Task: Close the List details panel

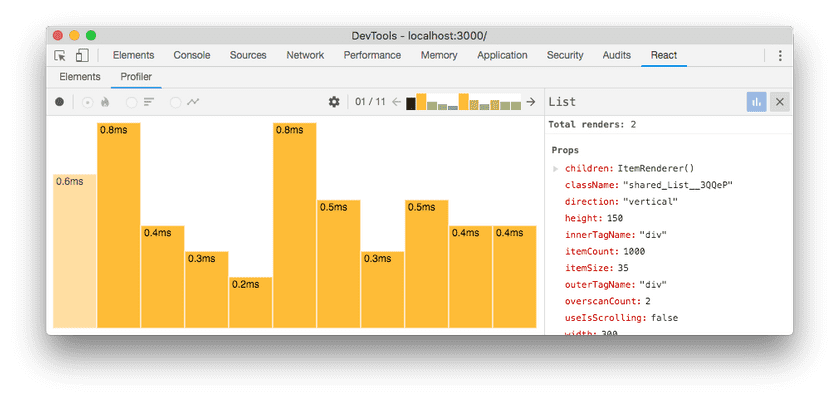Action: 780,102
